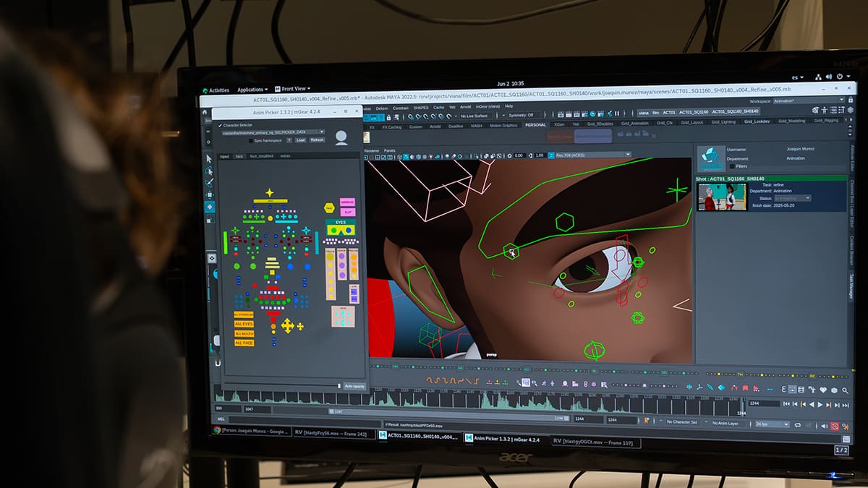Click the MIRROR toggle in the picker
The width and height of the screenshot is (868, 488).
coord(348,202)
